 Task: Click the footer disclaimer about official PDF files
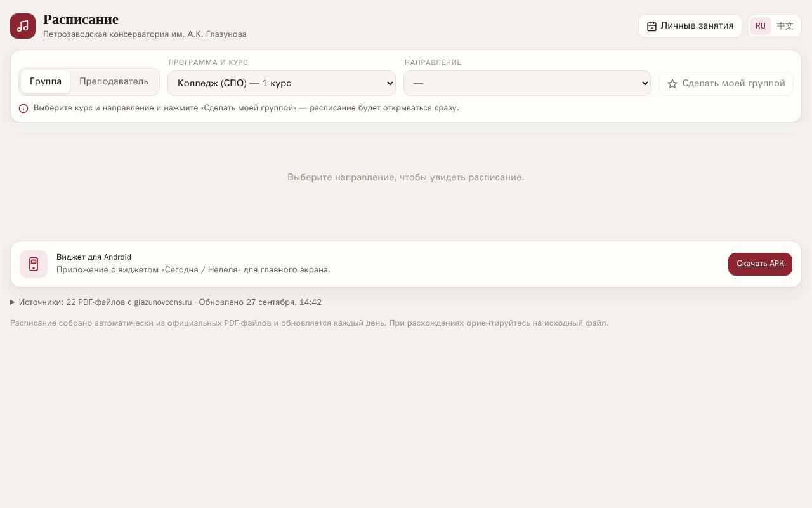(x=309, y=323)
